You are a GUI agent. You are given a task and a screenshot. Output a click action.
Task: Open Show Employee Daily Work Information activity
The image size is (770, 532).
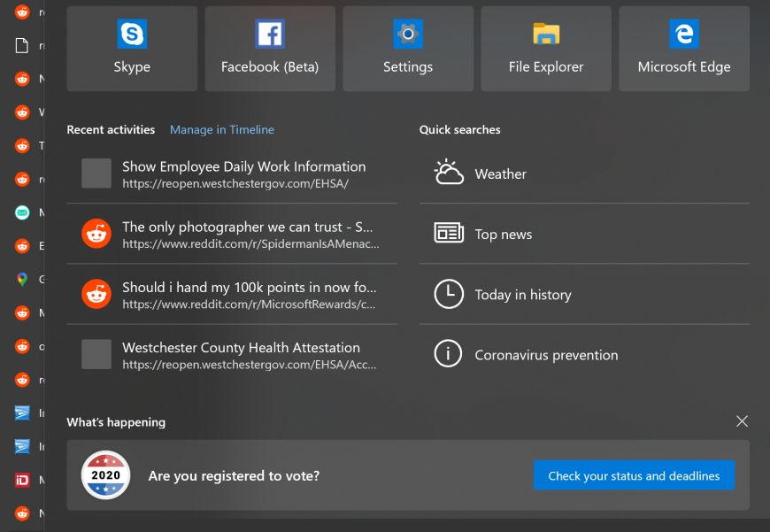(232, 173)
